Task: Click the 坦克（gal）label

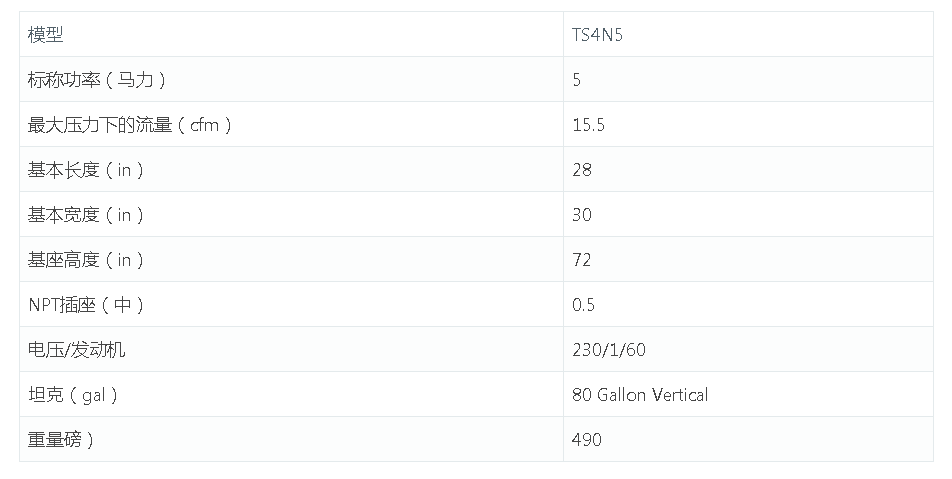Action: pyautogui.click(x=73, y=394)
